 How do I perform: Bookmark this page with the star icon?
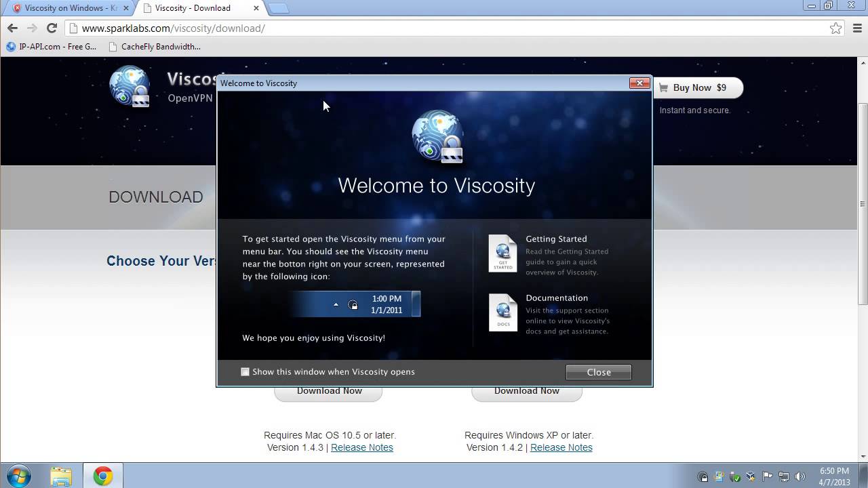click(x=836, y=28)
